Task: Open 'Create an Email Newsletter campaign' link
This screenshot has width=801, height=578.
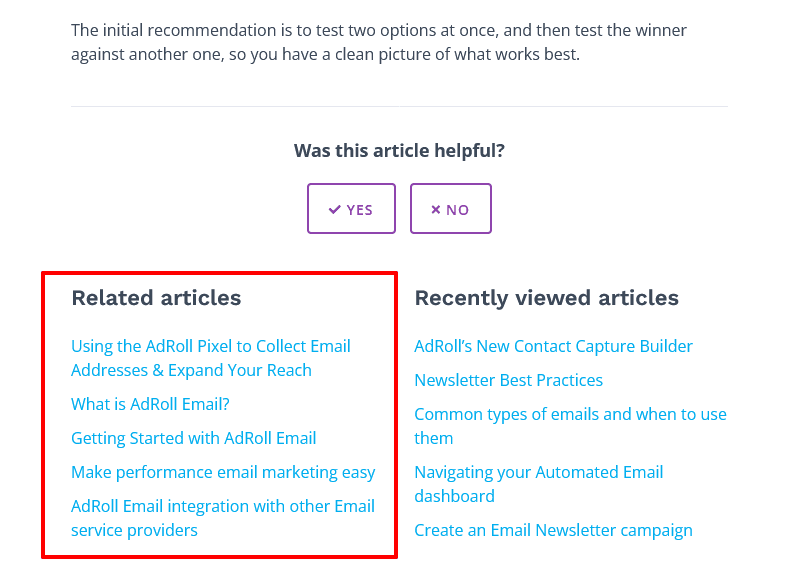Action: coord(553,530)
